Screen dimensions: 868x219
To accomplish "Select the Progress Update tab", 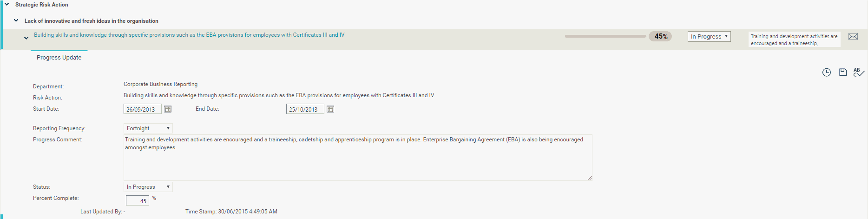I will pyautogui.click(x=59, y=57).
